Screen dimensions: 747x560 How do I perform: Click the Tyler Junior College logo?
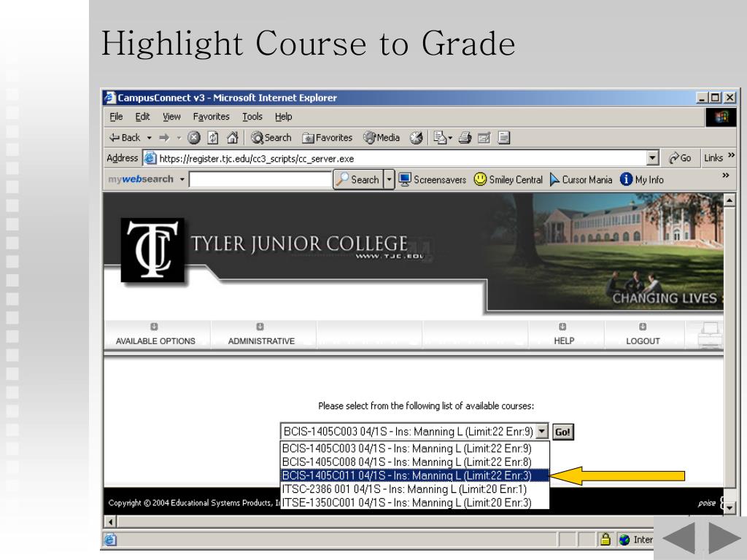coord(152,251)
